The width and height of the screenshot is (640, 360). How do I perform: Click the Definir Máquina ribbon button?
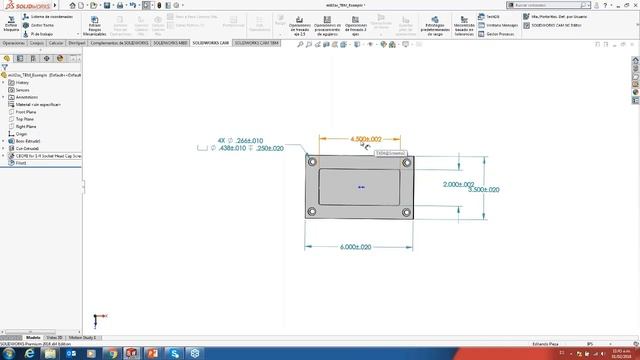click(x=11, y=24)
